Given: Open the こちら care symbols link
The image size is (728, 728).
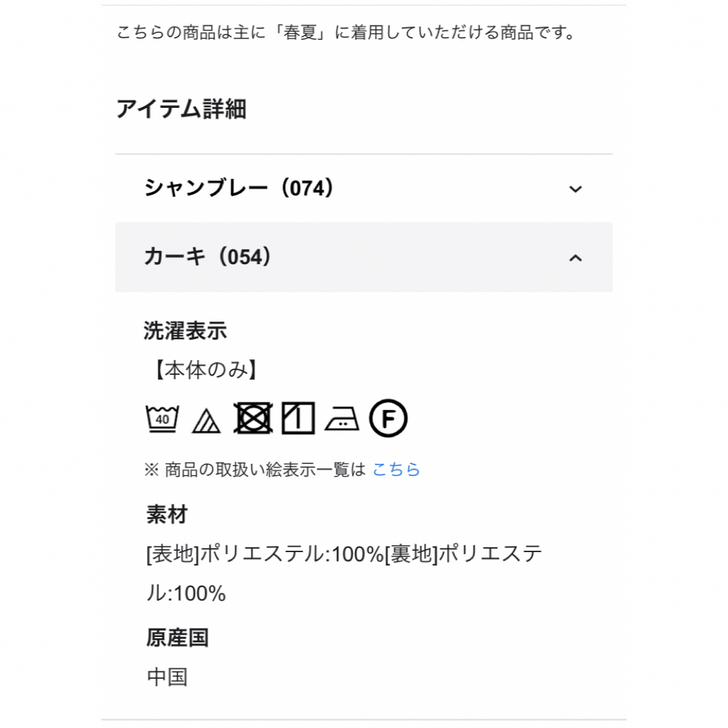Looking at the screenshot, I should click(396, 469).
